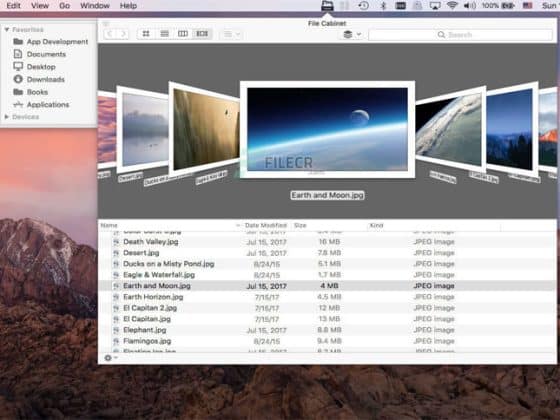Viewport: 560px width, 420px height.
Task: Open the Window menu
Action: pos(95,5)
